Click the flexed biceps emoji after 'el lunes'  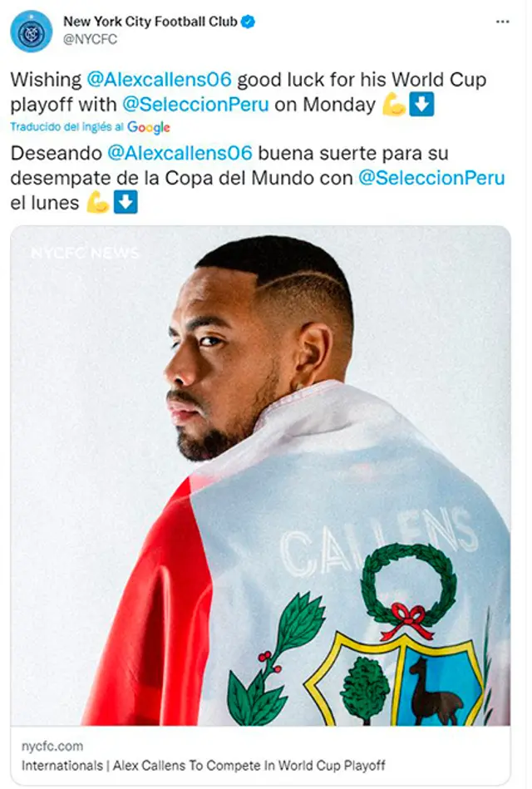97,203
